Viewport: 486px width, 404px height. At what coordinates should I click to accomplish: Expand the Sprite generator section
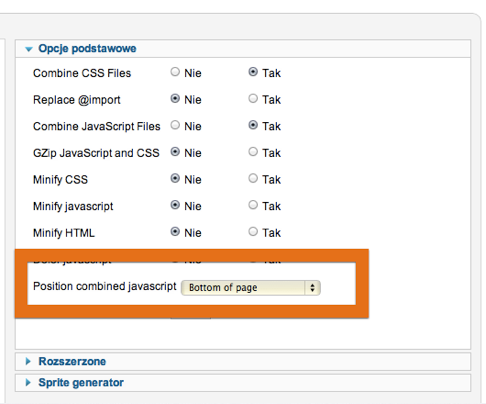[28, 382]
